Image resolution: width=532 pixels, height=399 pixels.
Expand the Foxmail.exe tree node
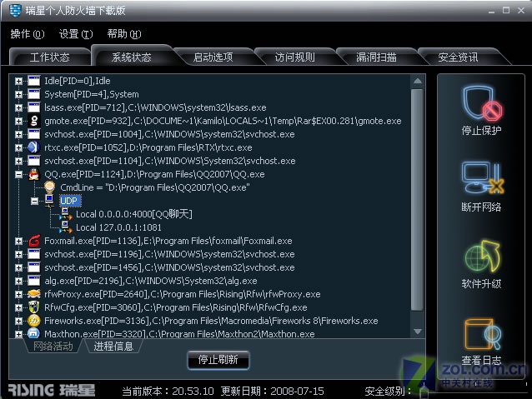[x=18, y=241]
